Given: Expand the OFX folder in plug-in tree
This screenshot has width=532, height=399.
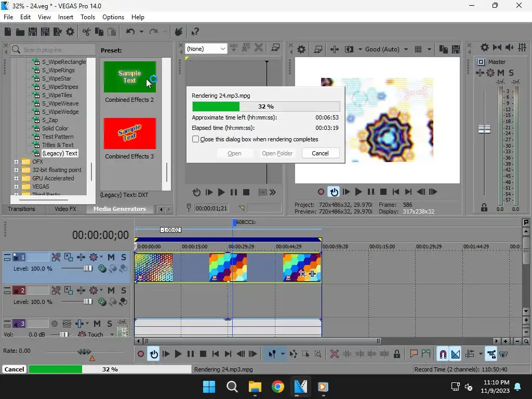Looking at the screenshot, I should tap(16, 162).
